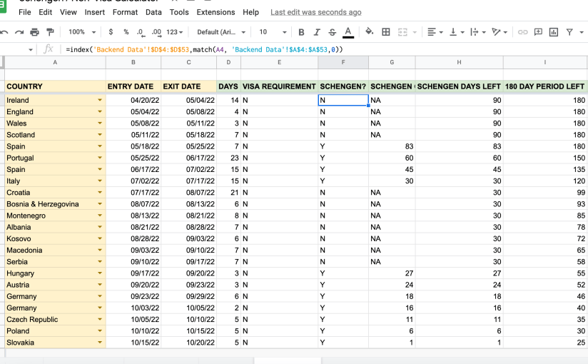Open the Format menu
588x364 pixels.
(x=125, y=12)
